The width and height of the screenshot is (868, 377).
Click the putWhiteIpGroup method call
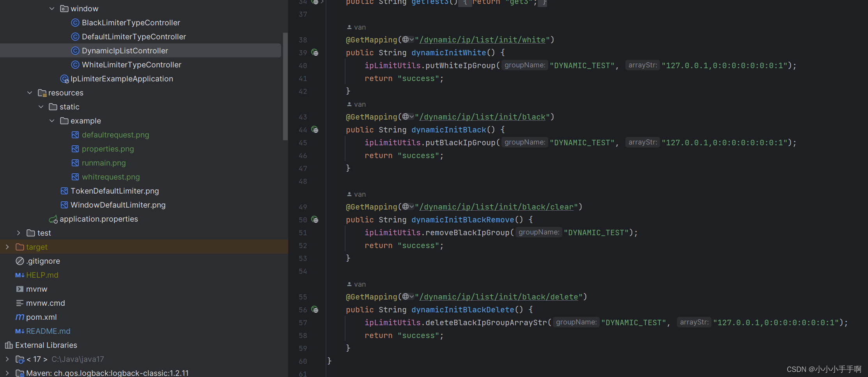tap(460, 65)
